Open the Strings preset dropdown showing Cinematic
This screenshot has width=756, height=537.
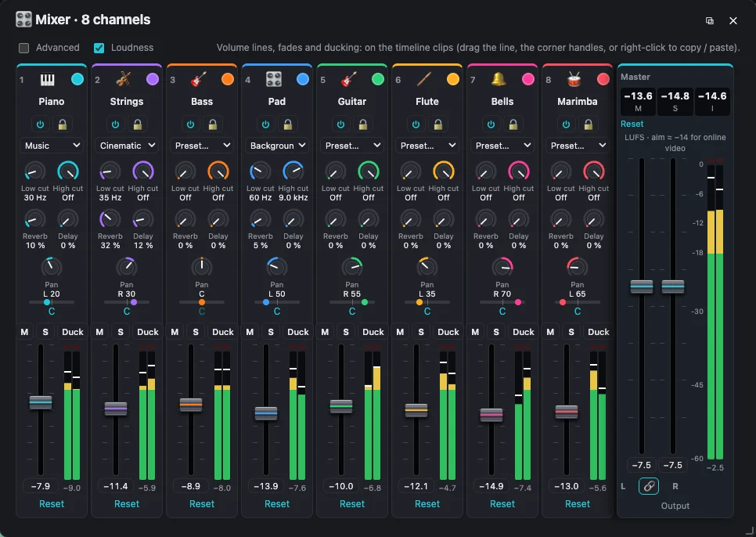(127, 145)
